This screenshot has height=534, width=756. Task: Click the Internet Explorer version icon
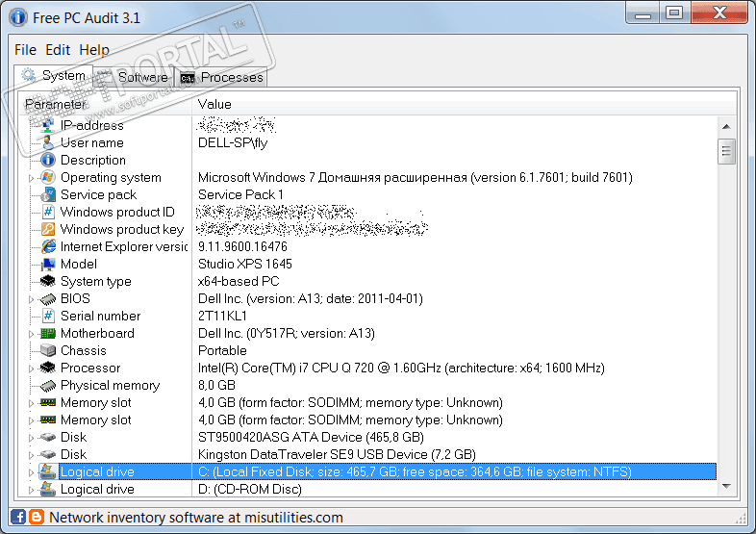48,246
